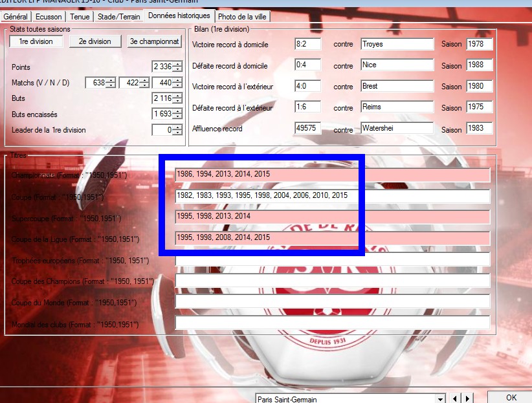Edit the Championnats titles field
Image resolution: width=532 pixels, height=403 pixels.
pyautogui.click(x=333, y=175)
